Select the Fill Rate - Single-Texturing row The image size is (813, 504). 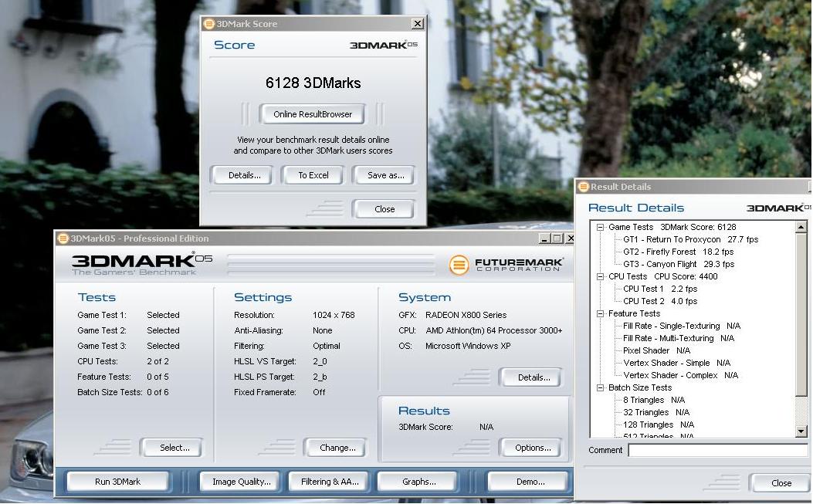681,326
